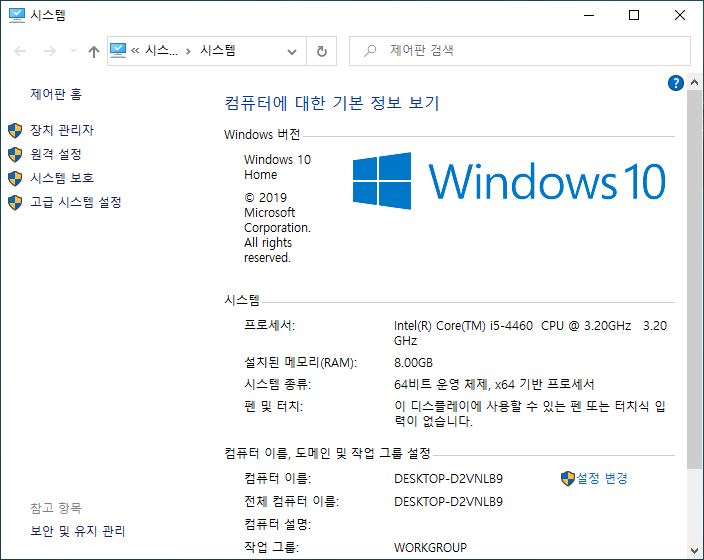Click scrollbar down arrow
The image size is (704, 560).
coord(694,550)
